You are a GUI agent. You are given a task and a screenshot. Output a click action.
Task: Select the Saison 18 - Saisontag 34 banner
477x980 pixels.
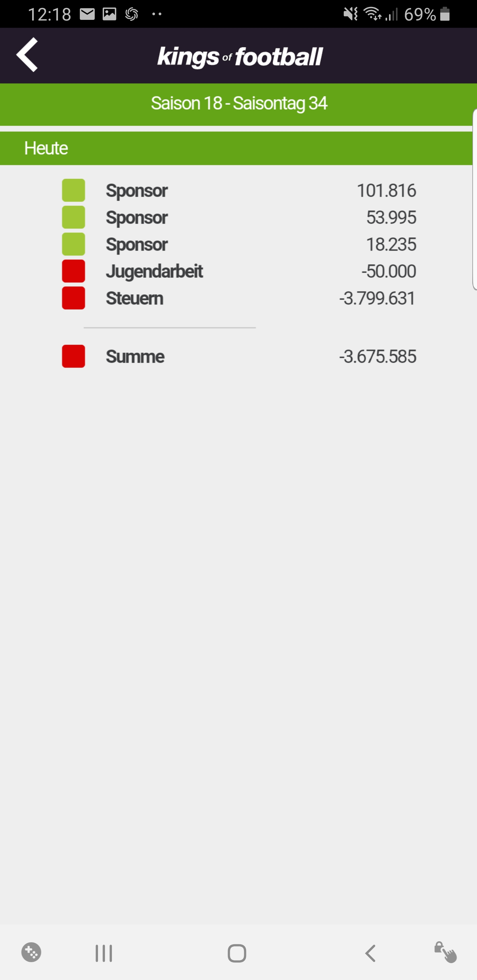239,104
